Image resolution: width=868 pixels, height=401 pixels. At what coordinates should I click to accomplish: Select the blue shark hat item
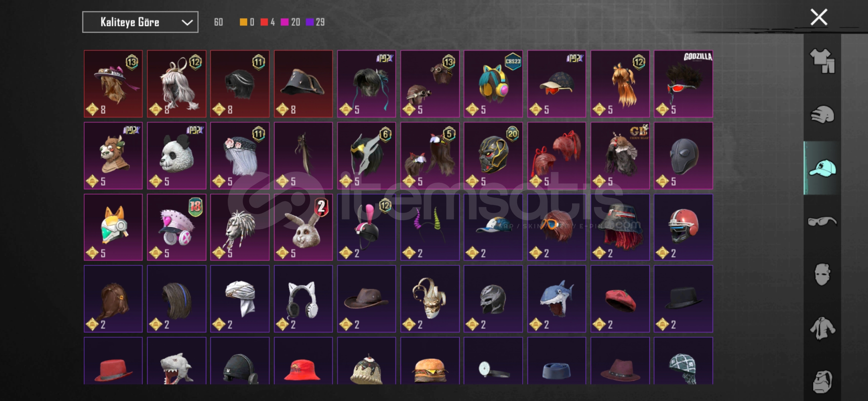[557, 299]
